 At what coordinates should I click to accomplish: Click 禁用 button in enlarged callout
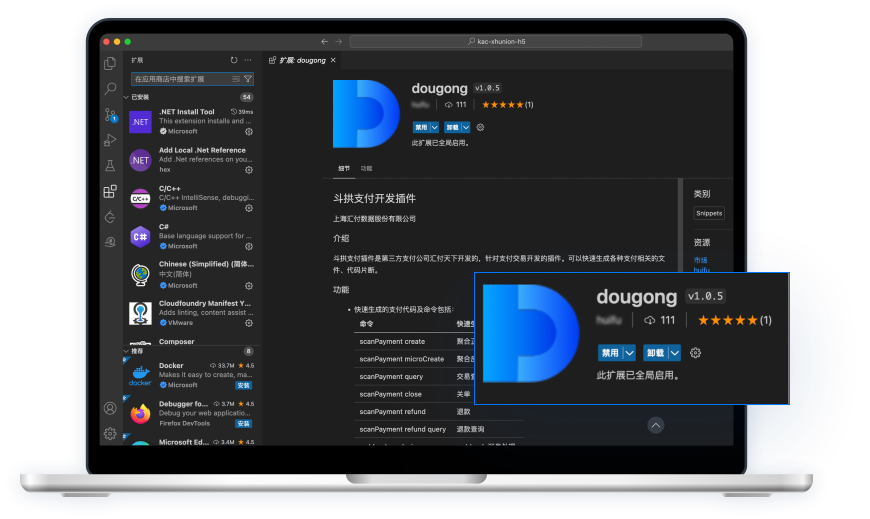click(x=610, y=352)
